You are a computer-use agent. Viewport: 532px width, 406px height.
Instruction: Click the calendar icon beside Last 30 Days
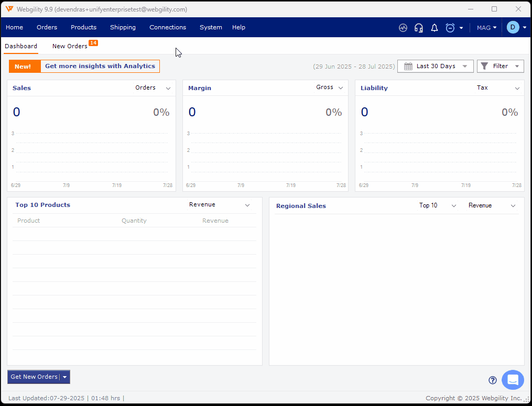click(x=408, y=66)
